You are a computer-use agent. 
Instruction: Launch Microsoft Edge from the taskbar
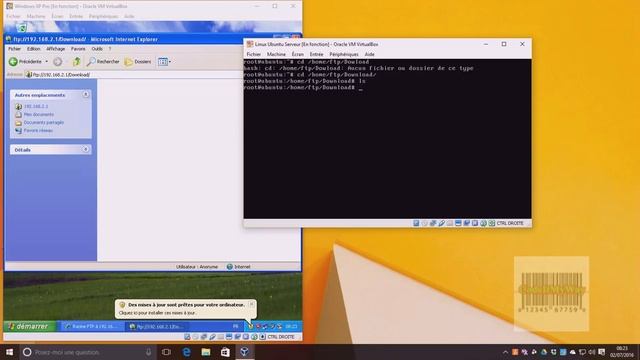click(x=186, y=352)
